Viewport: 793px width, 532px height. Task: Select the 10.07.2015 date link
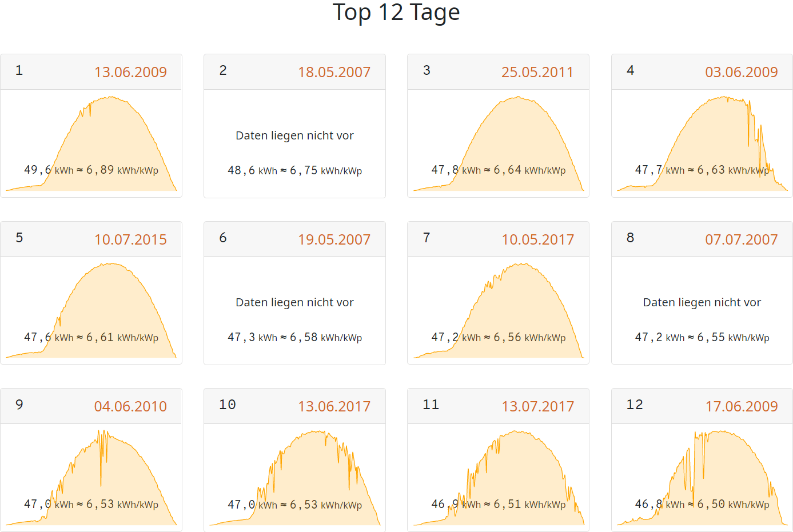(130, 239)
